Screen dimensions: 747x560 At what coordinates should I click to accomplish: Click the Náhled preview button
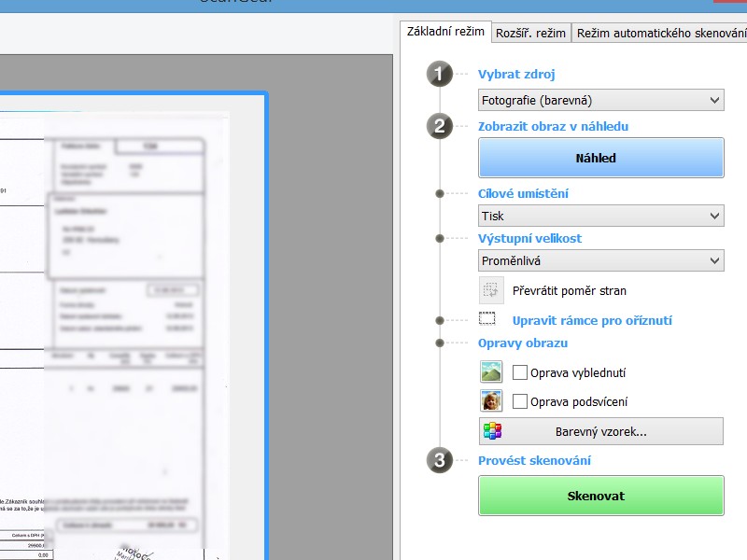tap(600, 158)
